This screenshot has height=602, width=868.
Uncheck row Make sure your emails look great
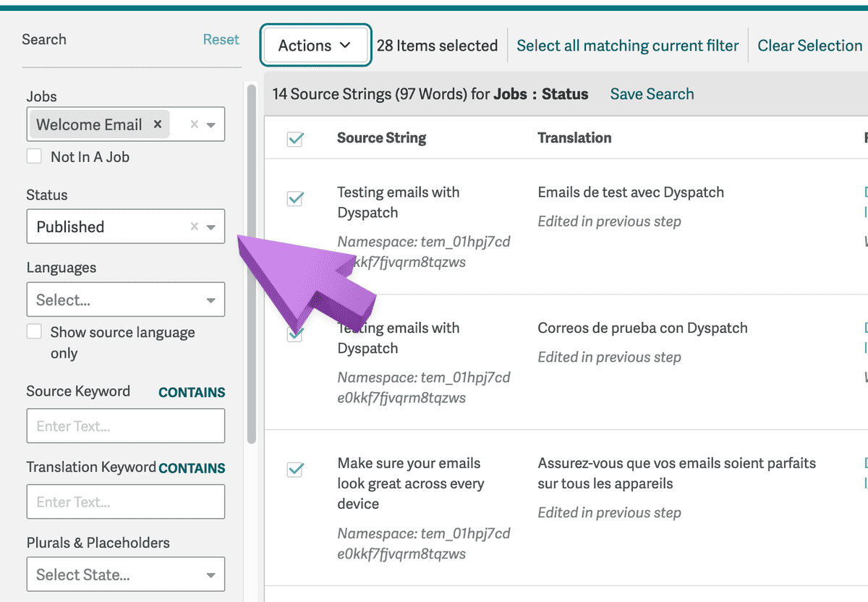(295, 470)
